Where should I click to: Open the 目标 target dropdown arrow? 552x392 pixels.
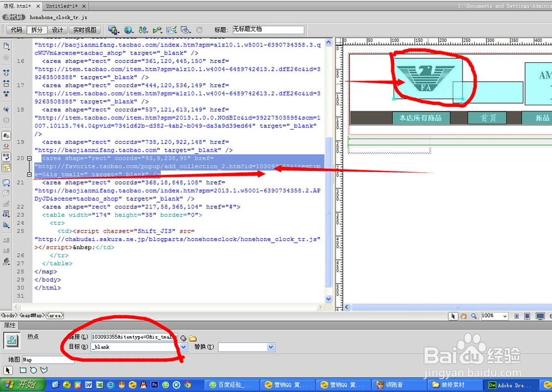click(183, 347)
